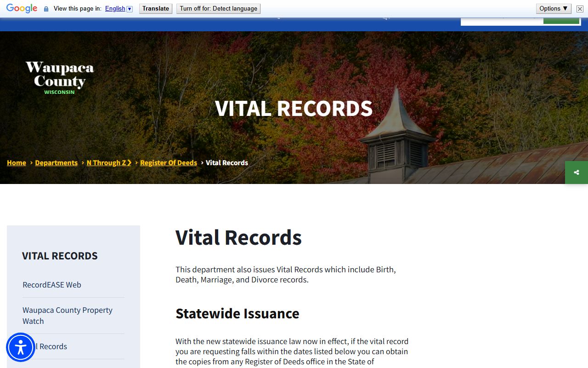Open the Departments breadcrumb link
588x368 pixels.
click(57, 163)
